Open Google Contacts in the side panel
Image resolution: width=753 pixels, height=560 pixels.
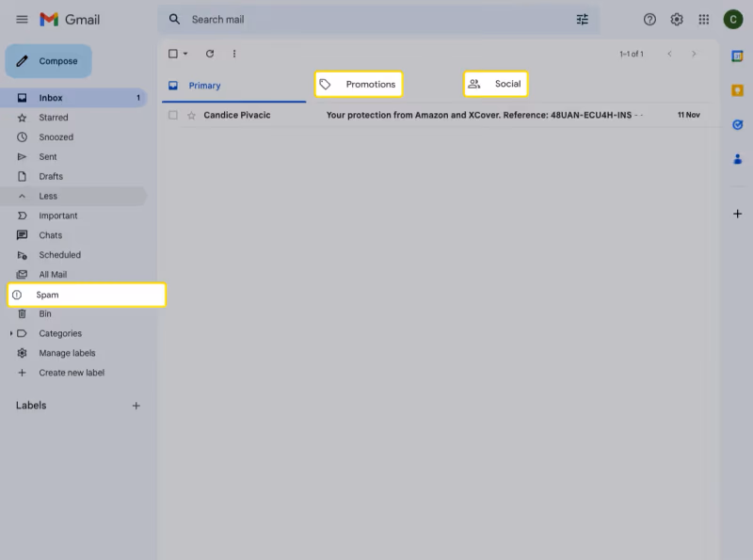pyautogui.click(x=737, y=159)
